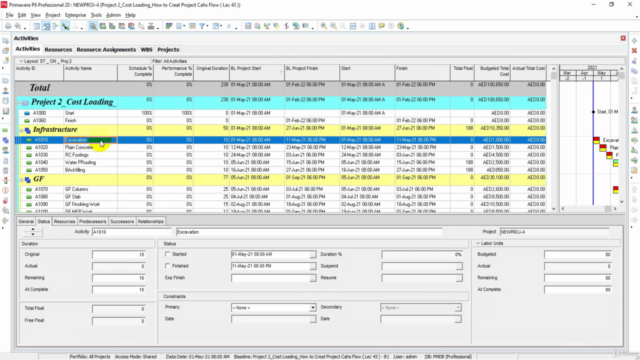Open the Enterprise menu
The height and width of the screenshot is (360, 640).
(x=76, y=15)
